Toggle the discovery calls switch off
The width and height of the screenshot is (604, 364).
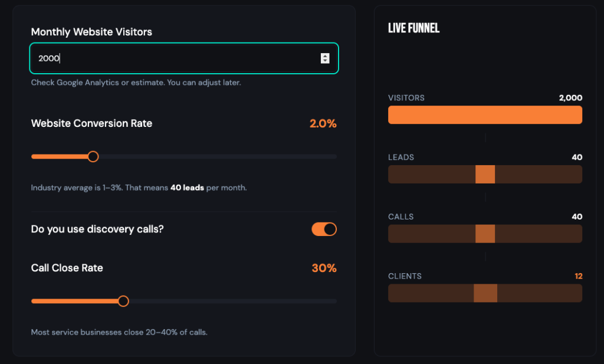324,229
